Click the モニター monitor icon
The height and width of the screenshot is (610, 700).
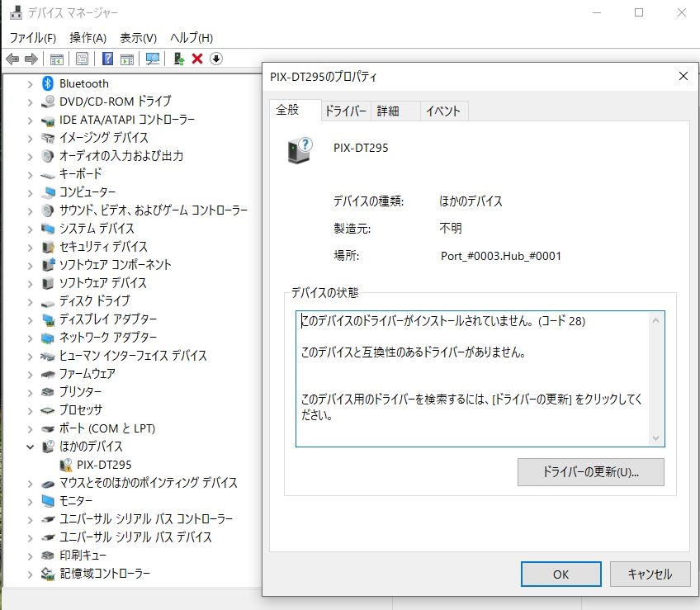[48, 501]
